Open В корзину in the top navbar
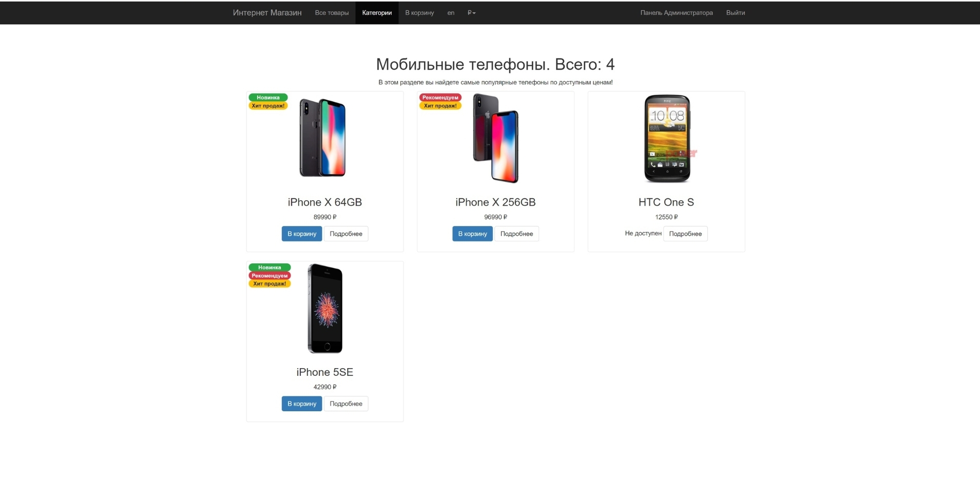 coord(419,13)
